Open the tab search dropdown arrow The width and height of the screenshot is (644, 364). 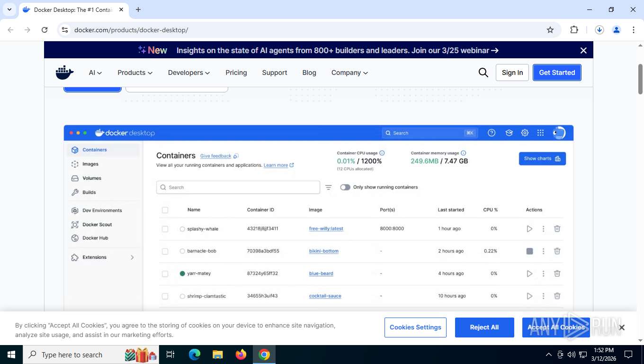click(x=9, y=9)
